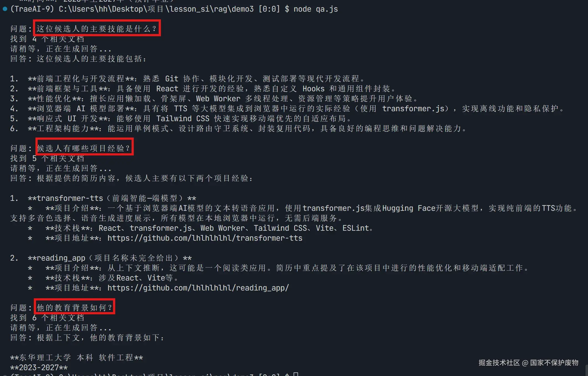This screenshot has height=376, width=588.
Task: Click 'Tailwind CSS' in skill item 5
Action: [183, 118]
